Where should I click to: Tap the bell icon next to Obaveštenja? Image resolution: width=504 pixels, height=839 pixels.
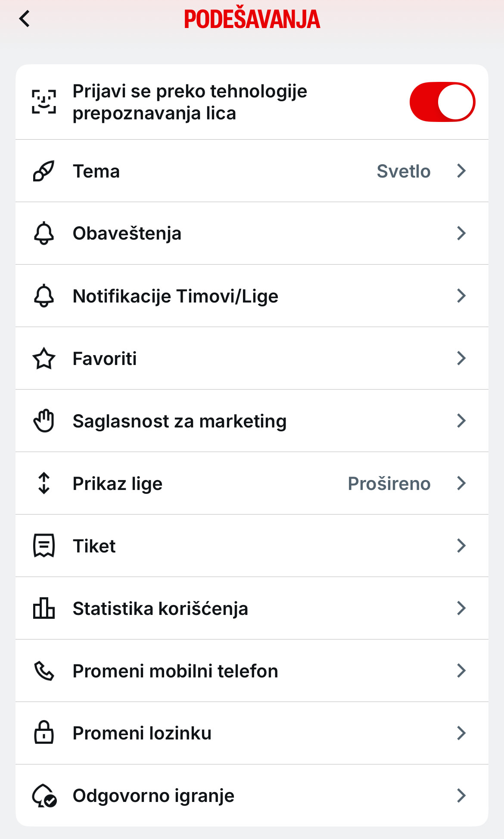click(44, 234)
